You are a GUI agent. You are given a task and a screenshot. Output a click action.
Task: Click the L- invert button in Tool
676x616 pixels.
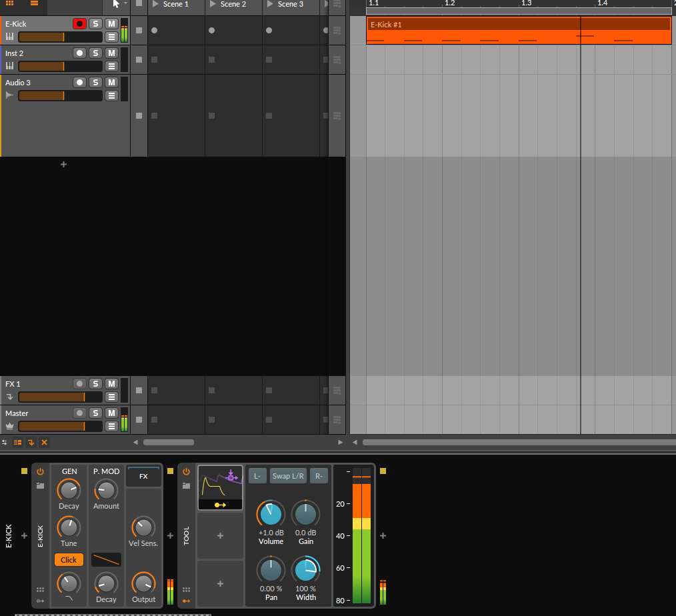click(x=257, y=476)
